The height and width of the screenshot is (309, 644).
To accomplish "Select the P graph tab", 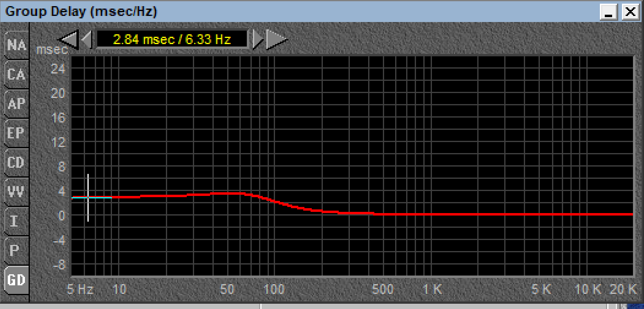I will coord(16,250).
